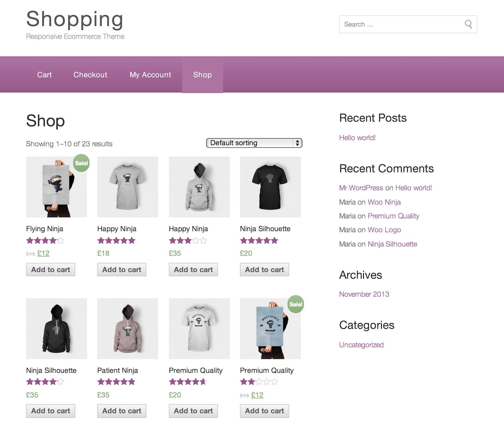Screen dimensions: 504x422
Task: Add the £20 Ninja Silhouette t-shirt to cart
Action: (264, 270)
